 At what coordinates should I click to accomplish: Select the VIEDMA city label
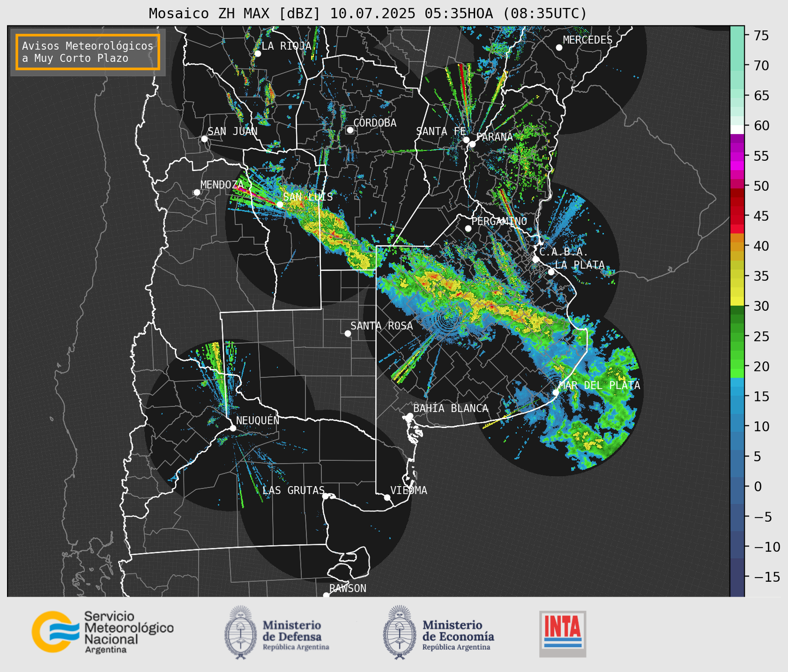click(409, 490)
